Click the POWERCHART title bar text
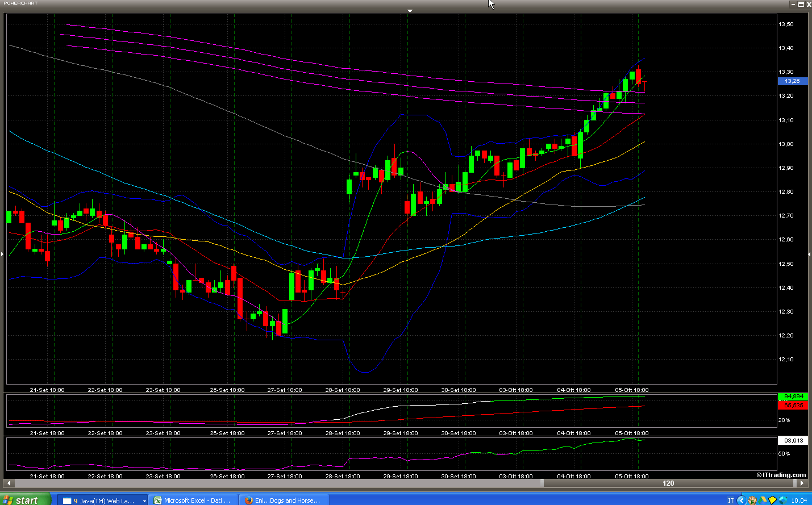The height and width of the screenshot is (505, 812). [20, 3]
